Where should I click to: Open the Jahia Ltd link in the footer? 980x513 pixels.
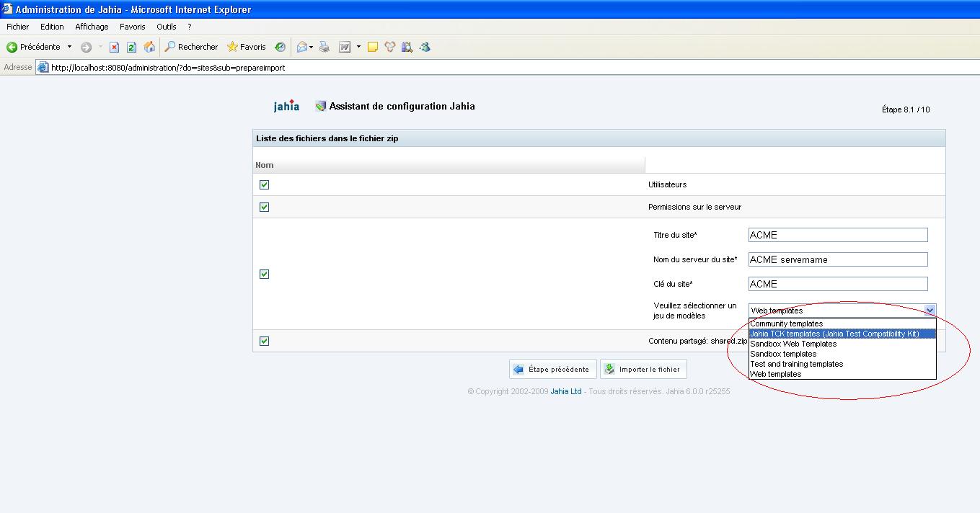[566, 391]
